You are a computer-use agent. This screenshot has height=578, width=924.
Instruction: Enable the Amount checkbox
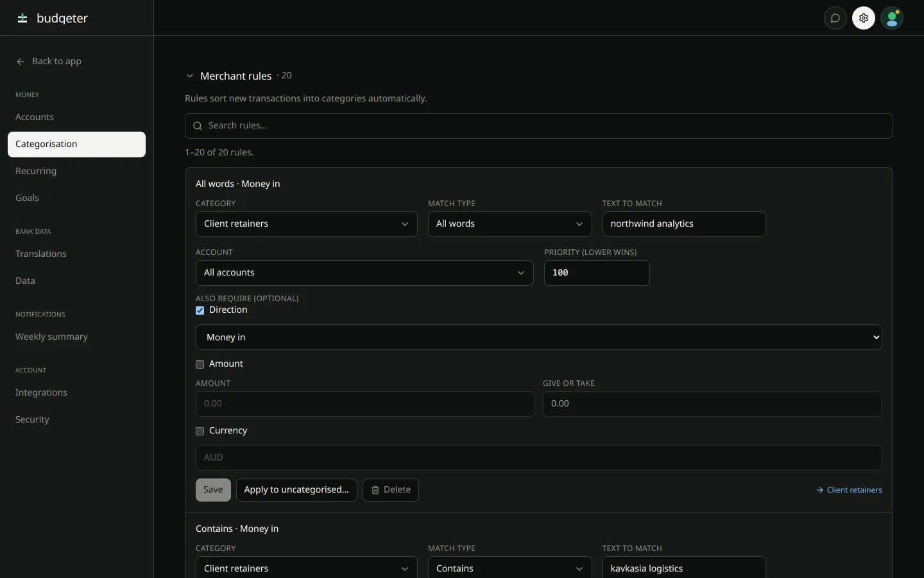click(x=200, y=364)
